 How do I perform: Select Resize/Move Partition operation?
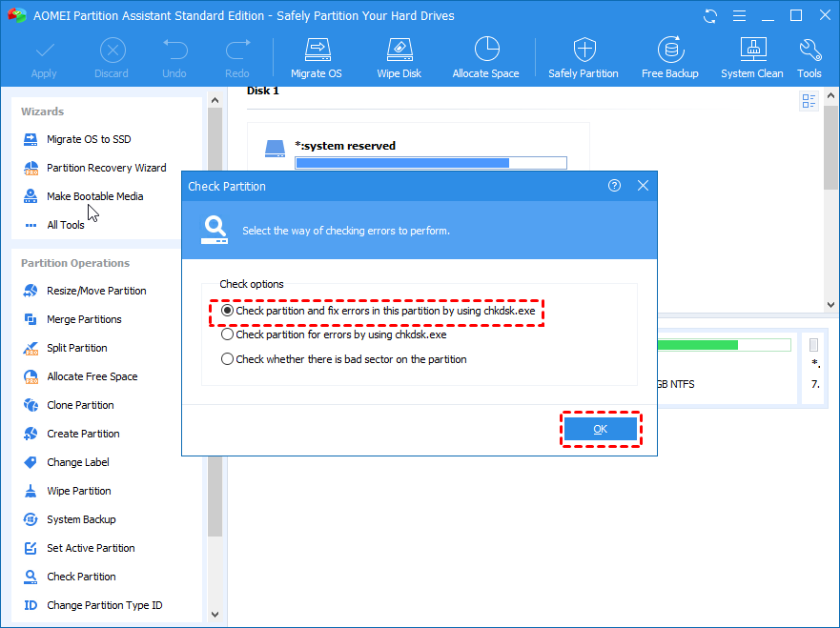(x=85, y=291)
